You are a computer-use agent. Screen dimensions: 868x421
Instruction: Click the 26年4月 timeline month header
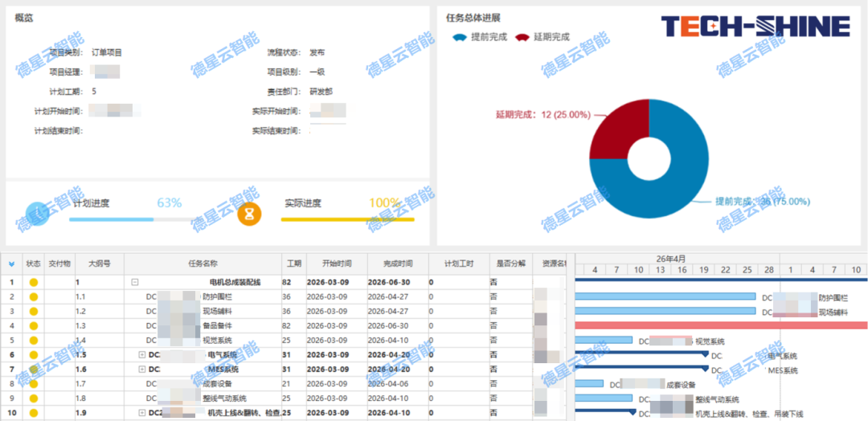pyautogui.click(x=671, y=259)
